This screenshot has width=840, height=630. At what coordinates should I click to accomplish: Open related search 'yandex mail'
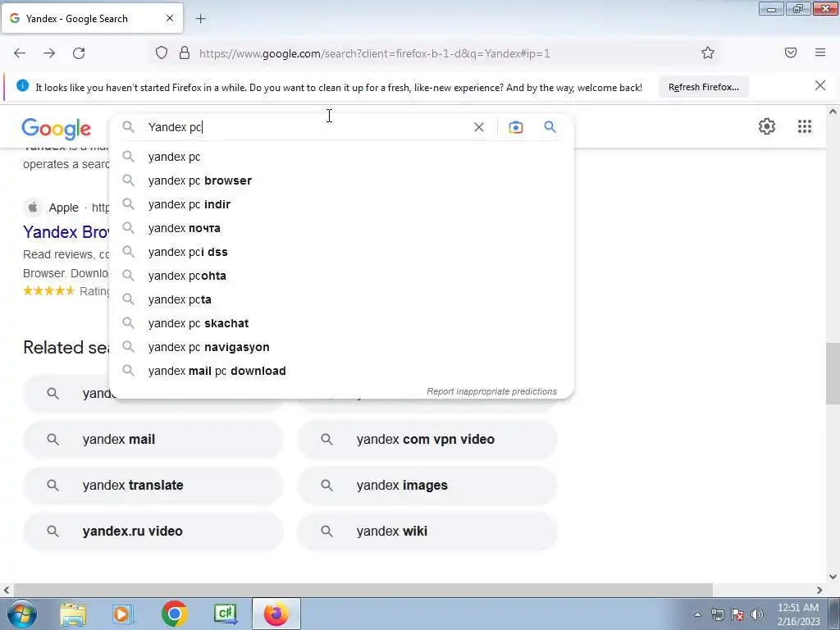coord(153,440)
